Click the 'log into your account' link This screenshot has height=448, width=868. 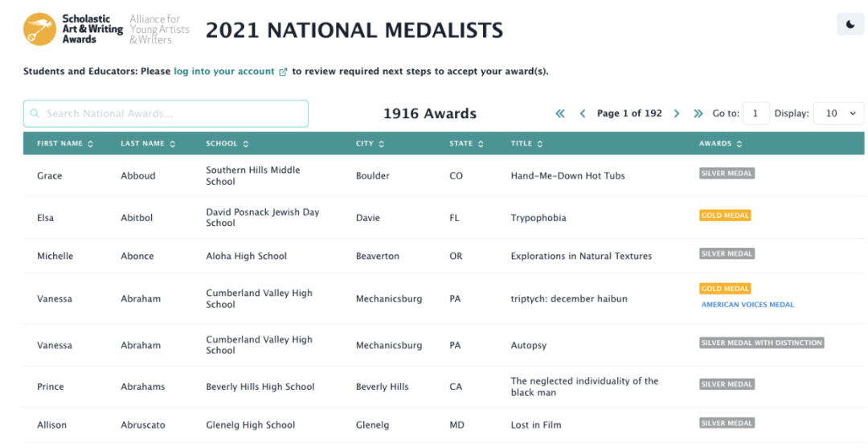(x=224, y=72)
